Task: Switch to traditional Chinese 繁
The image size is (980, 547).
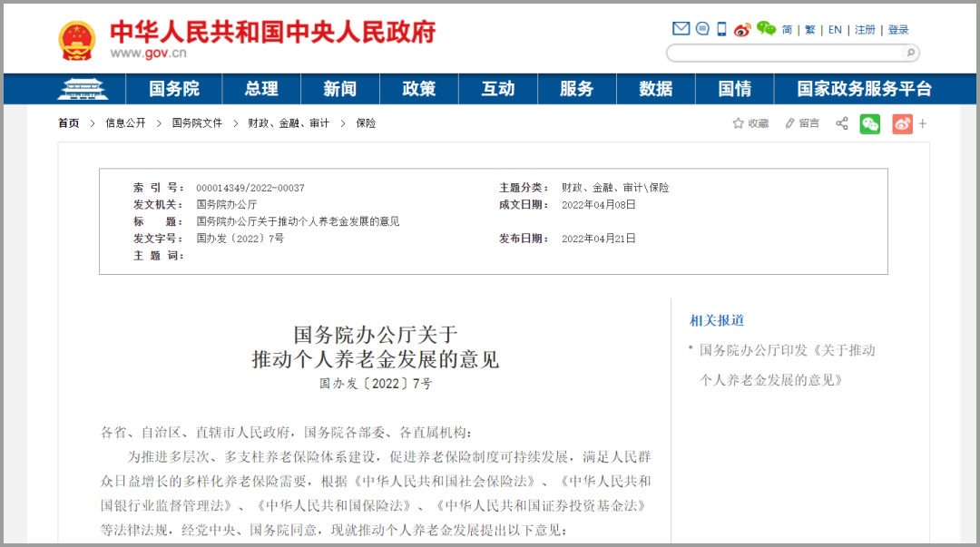Action: (810, 30)
